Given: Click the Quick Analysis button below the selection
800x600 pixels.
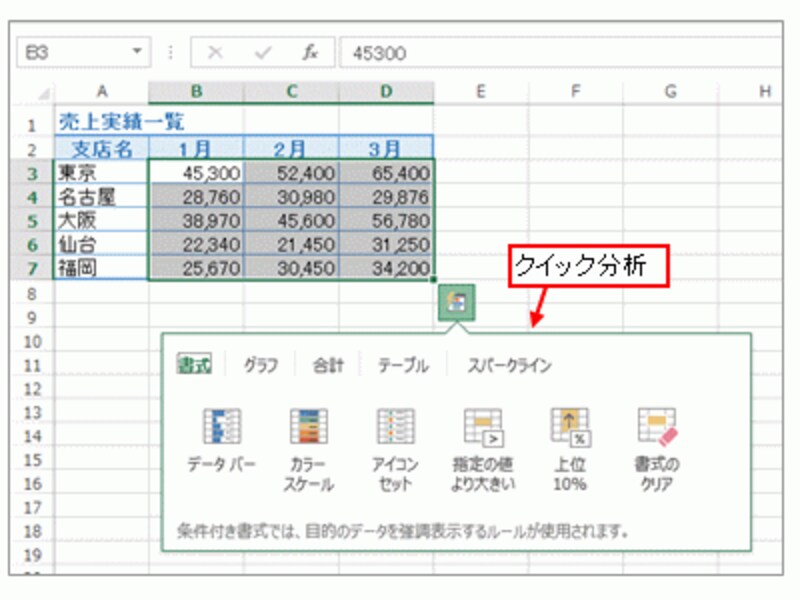Looking at the screenshot, I should [x=456, y=303].
